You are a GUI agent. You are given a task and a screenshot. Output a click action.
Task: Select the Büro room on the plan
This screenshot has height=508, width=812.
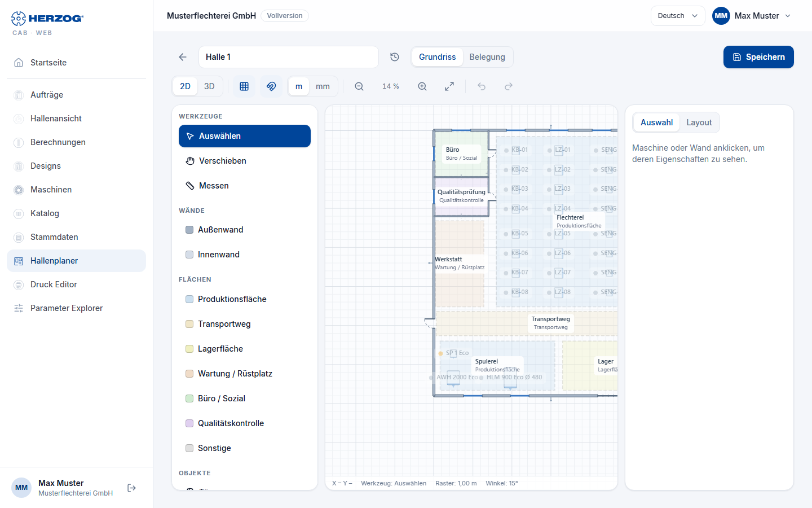coord(461,153)
